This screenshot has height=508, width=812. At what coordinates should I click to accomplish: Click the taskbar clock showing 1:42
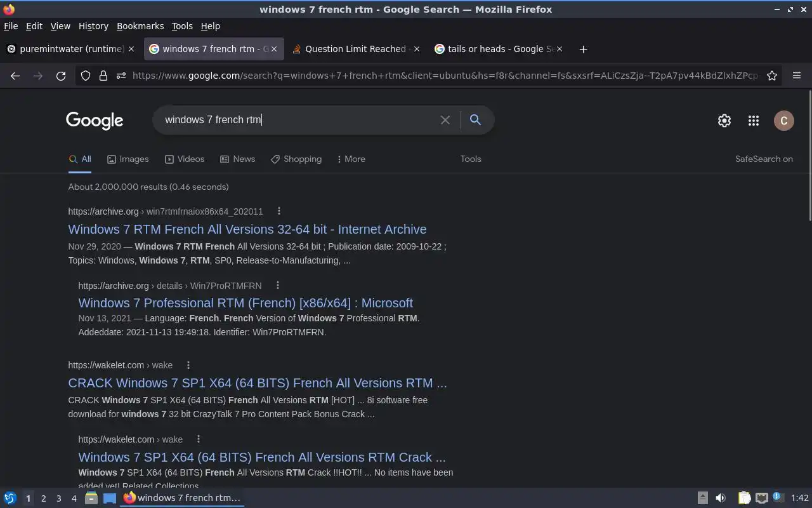[x=800, y=498]
